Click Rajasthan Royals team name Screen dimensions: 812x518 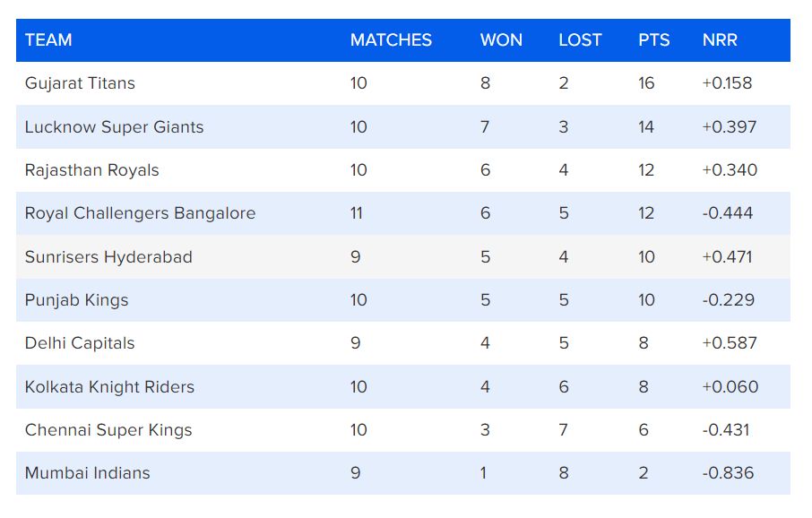(x=91, y=170)
